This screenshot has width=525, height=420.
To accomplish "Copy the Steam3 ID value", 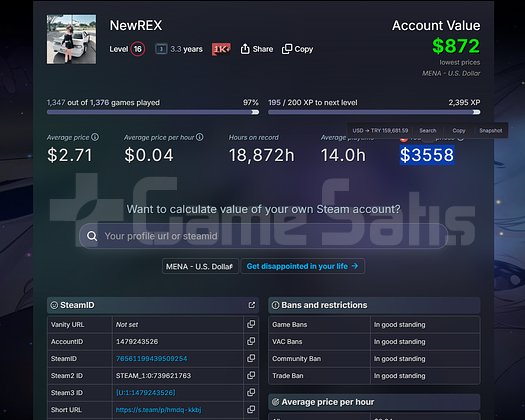I will click(x=251, y=393).
